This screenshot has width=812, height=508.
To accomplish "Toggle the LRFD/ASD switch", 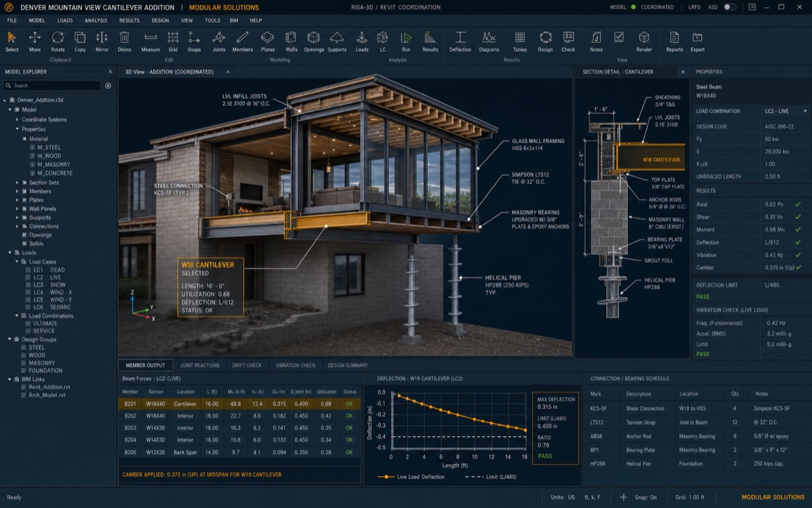I will (729, 7).
